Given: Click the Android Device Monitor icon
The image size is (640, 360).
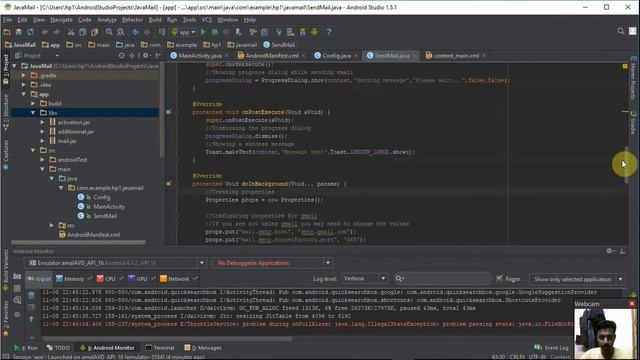Looking at the screenshot, I should coord(314,32).
